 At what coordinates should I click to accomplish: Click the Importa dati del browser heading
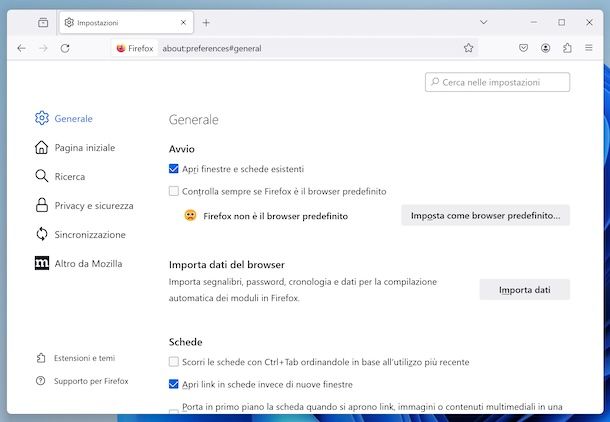tap(227, 264)
